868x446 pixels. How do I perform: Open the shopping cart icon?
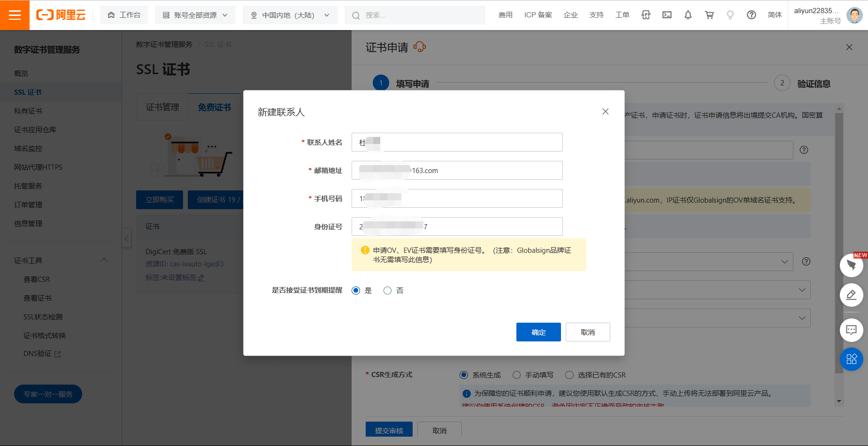pos(709,15)
